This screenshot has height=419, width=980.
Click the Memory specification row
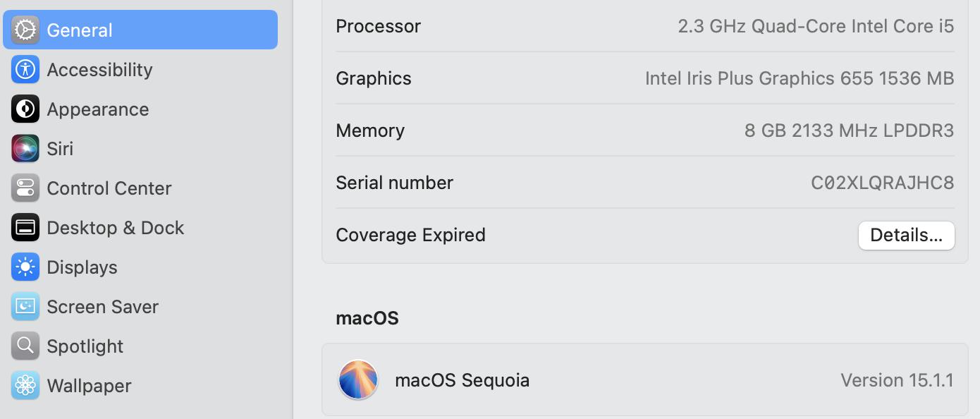(644, 130)
